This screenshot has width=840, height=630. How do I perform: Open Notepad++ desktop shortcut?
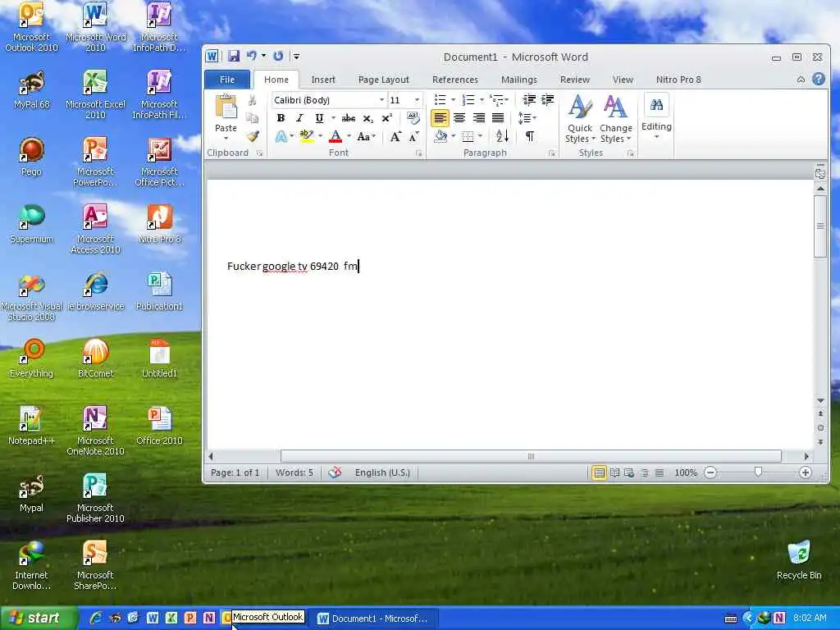(x=31, y=426)
